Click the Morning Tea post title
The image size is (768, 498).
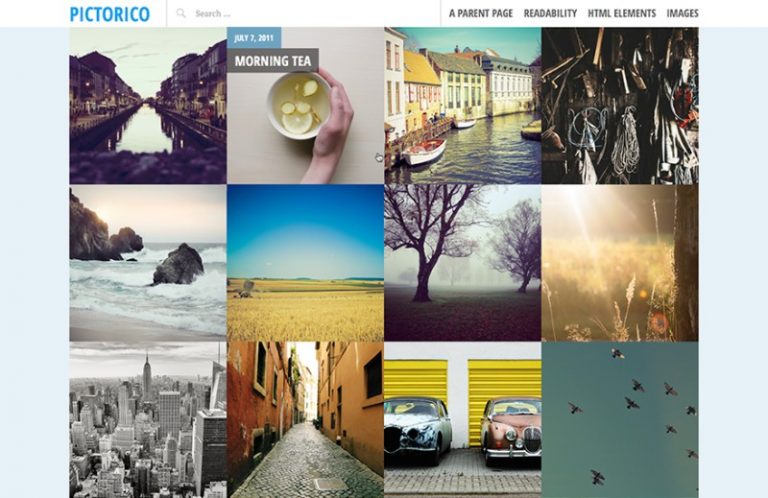point(273,61)
